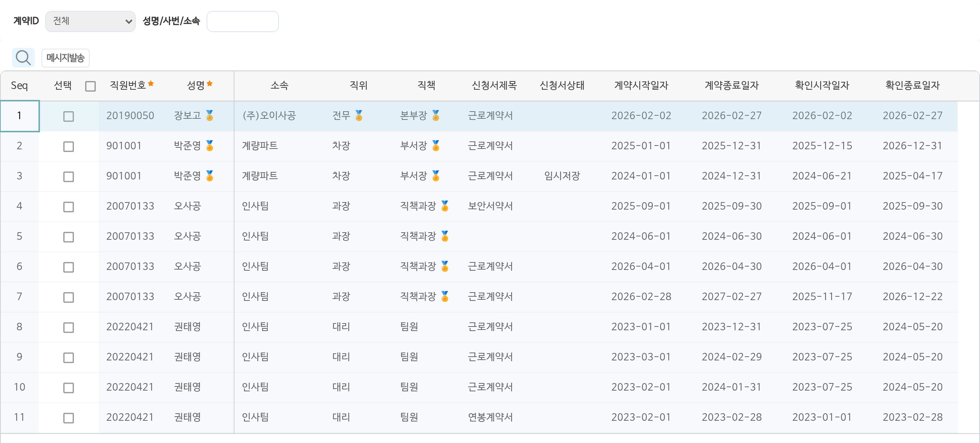
Task: Click medal icon beside 직책과장 in row 6
Action: click(445, 266)
